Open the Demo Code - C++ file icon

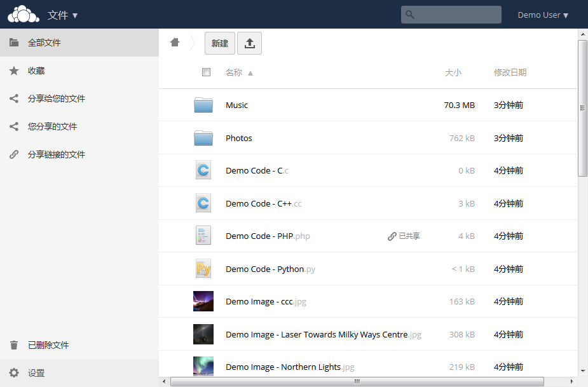pos(203,203)
